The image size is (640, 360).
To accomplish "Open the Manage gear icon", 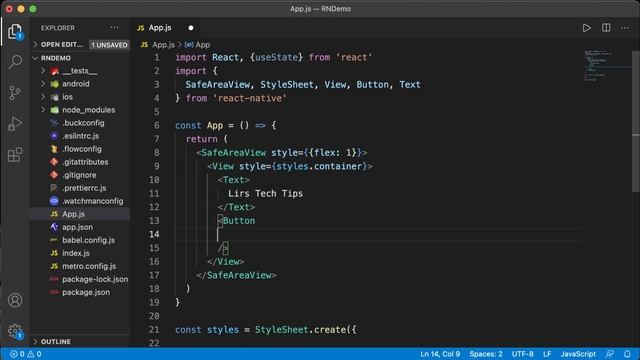I will pos(15,331).
